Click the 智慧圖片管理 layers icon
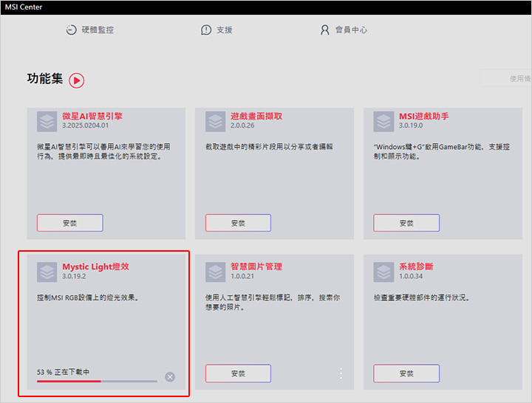532x403 pixels. (x=216, y=272)
